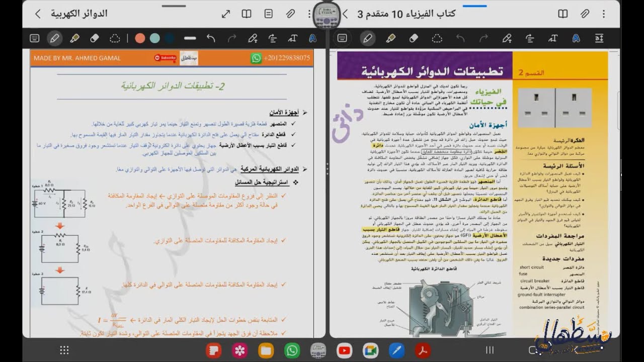Click the WhatsApp number +201229838075
The width and height of the screenshot is (644, 362).
[x=287, y=58]
